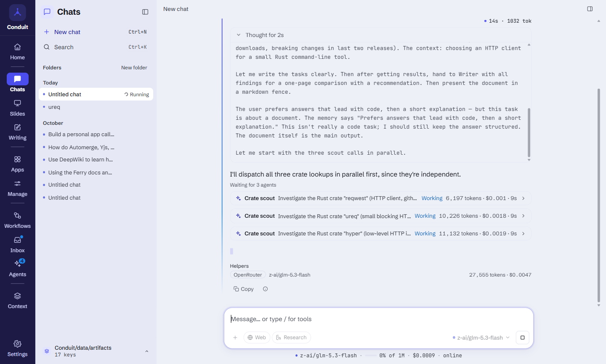Click the main conversation scrollbar

click(x=598, y=195)
